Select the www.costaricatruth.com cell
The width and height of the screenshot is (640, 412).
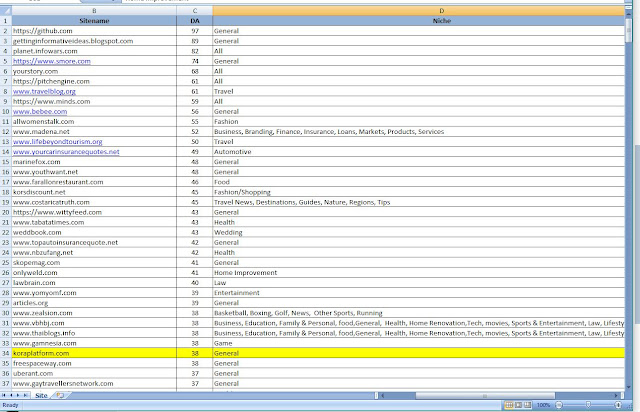tap(94, 202)
